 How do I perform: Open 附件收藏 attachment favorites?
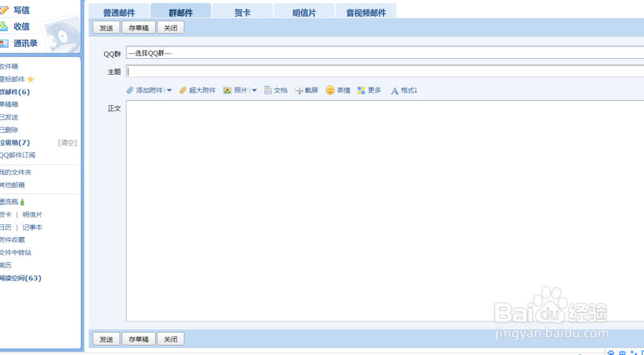pyautogui.click(x=12, y=240)
